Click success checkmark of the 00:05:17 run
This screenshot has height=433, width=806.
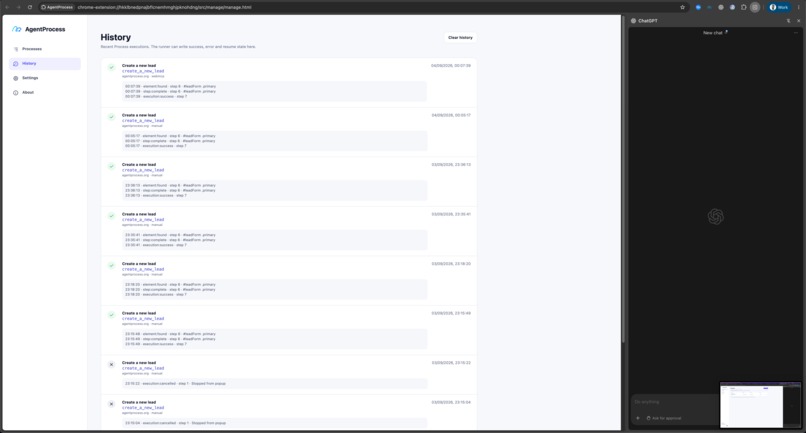pyautogui.click(x=111, y=117)
